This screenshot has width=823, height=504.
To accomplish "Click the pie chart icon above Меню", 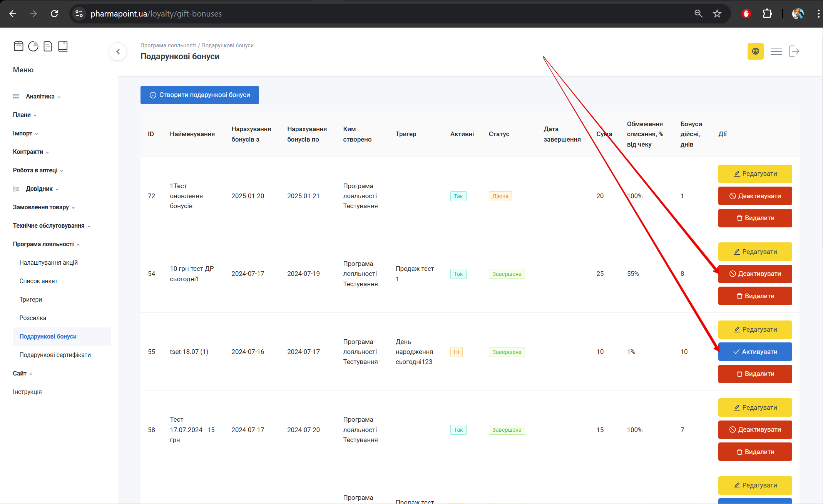I will pos(33,46).
